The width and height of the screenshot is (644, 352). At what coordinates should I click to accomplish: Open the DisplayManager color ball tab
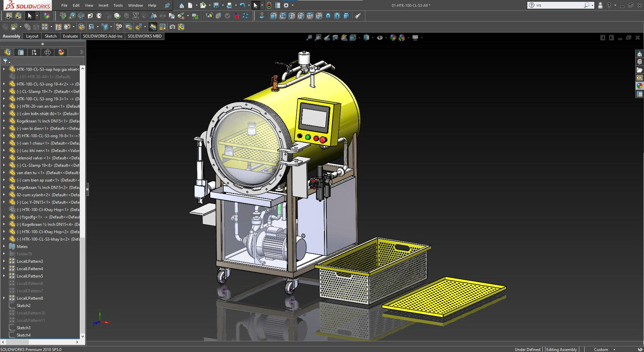61,52
